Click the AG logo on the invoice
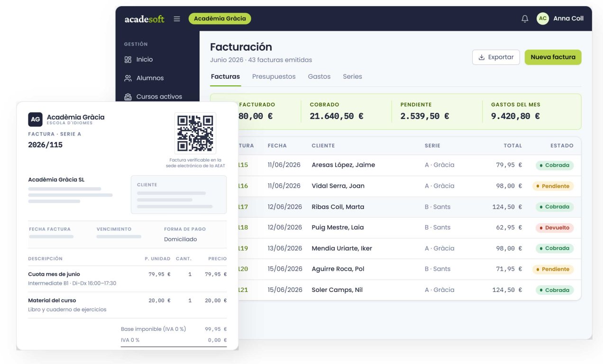This screenshot has height=364, width=603. (x=36, y=119)
